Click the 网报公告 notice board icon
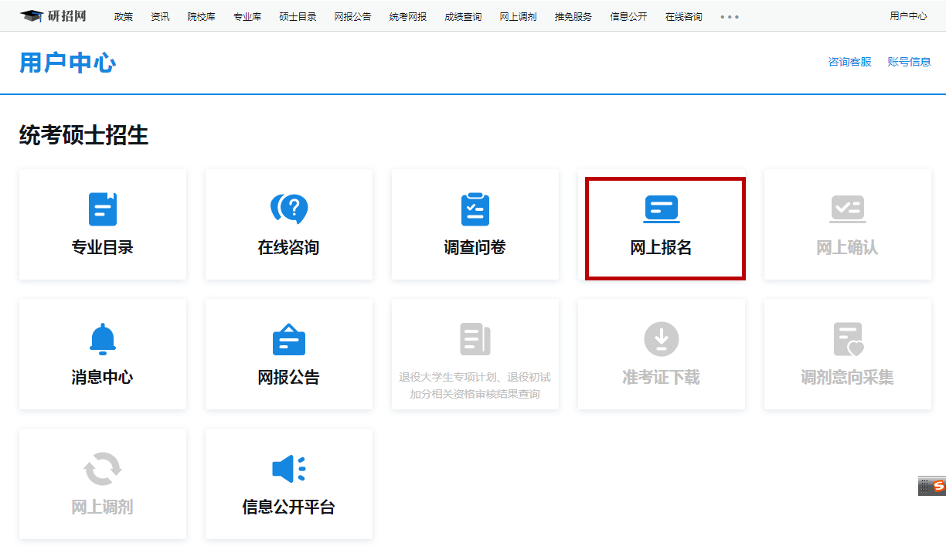The width and height of the screenshot is (946, 560). point(289,339)
